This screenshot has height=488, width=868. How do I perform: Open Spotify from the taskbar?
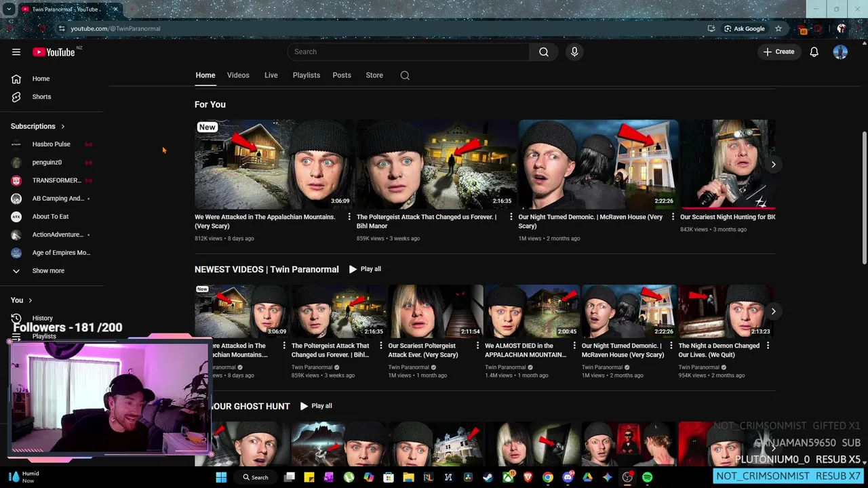point(647,477)
